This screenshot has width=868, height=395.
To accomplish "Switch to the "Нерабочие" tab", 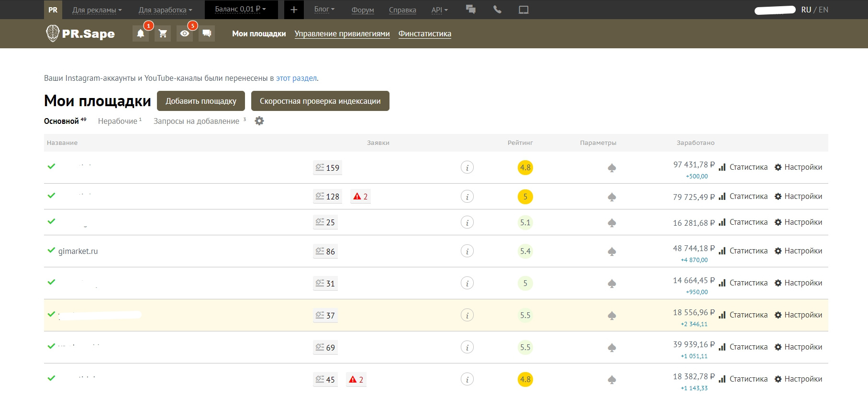I will [x=118, y=121].
